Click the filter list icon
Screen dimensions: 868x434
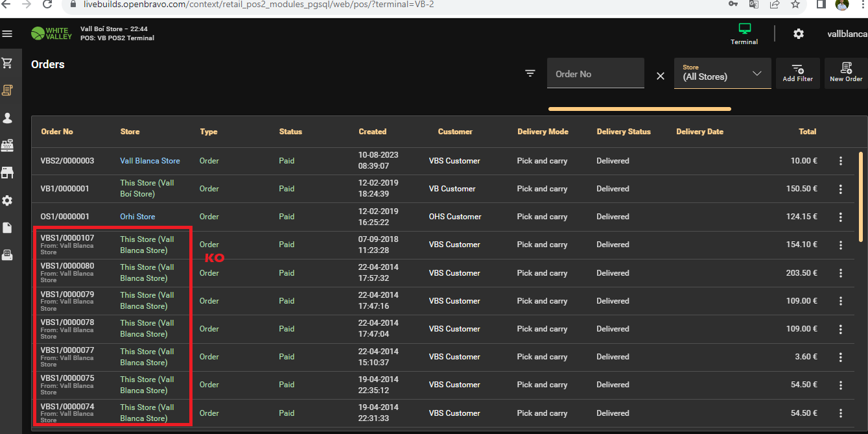pos(530,73)
